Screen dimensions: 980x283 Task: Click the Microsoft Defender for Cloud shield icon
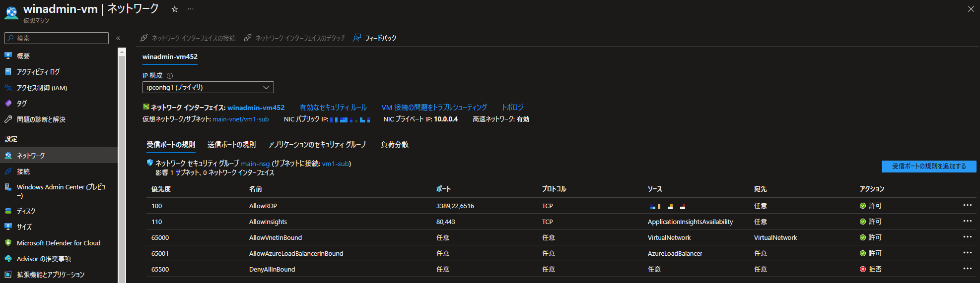tap(8, 243)
